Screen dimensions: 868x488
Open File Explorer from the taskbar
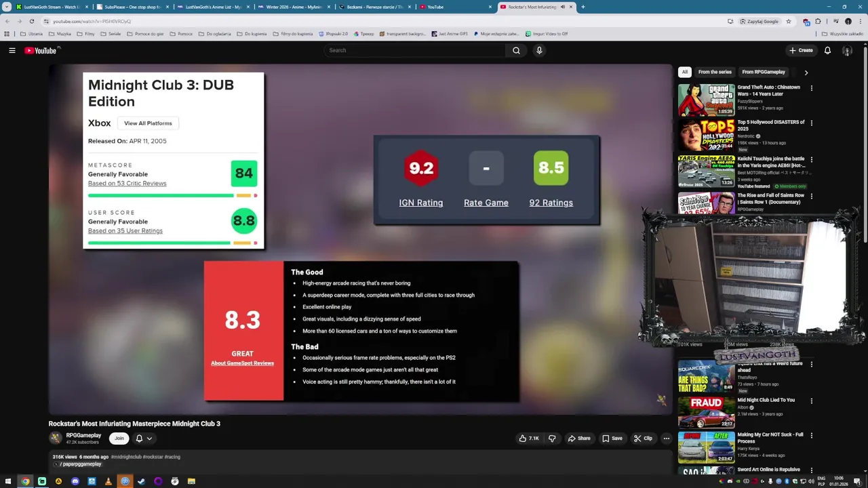coord(191,481)
